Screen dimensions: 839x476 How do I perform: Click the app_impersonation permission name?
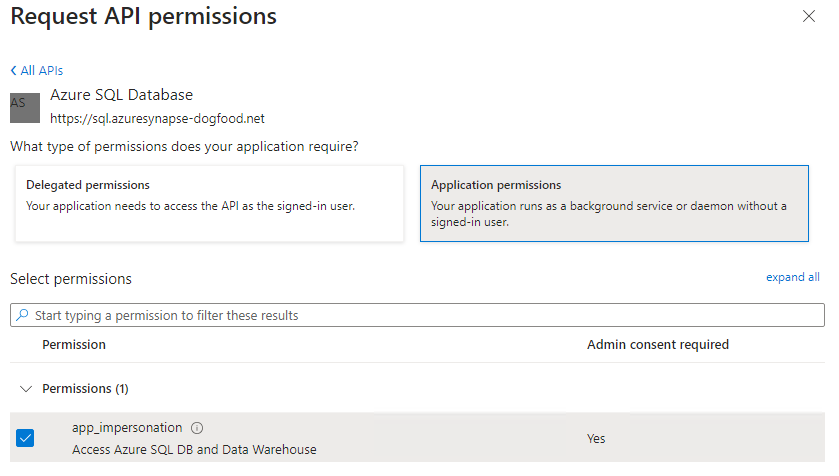click(x=127, y=428)
